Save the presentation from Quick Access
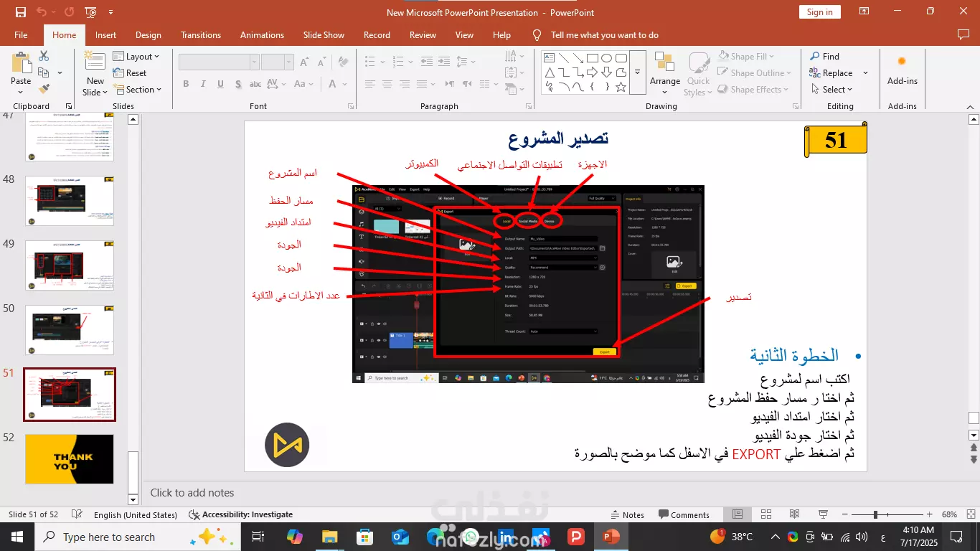Image resolution: width=980 pixels, height=551 pixels. tap(20, 12)
